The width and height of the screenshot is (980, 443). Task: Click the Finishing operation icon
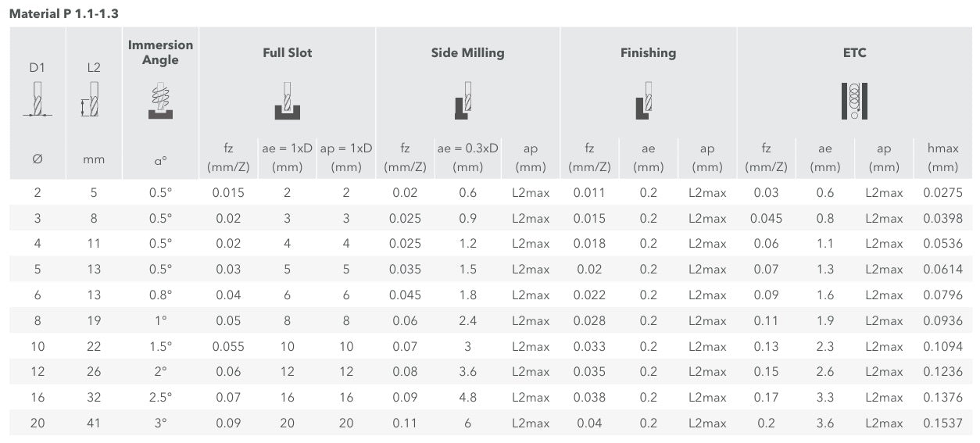[644, 101]
